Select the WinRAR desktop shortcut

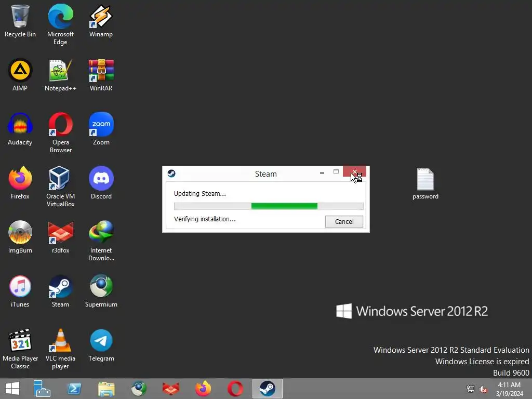(101, 75)
